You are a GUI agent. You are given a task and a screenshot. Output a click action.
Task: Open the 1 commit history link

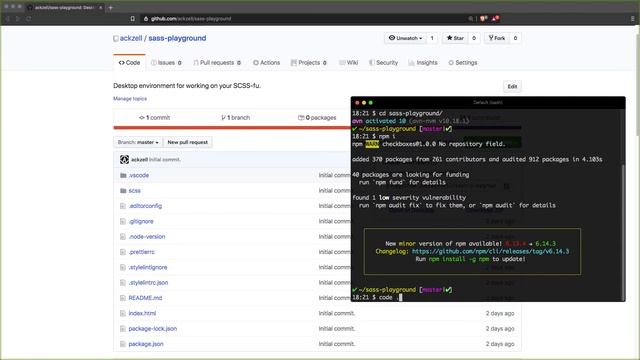click(154, 118)
